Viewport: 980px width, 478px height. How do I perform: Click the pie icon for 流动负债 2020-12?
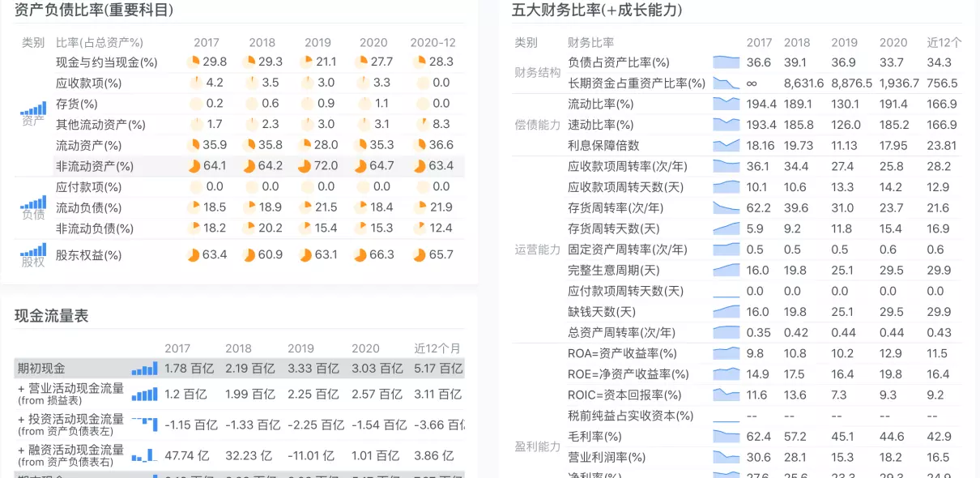click(420, 207)
